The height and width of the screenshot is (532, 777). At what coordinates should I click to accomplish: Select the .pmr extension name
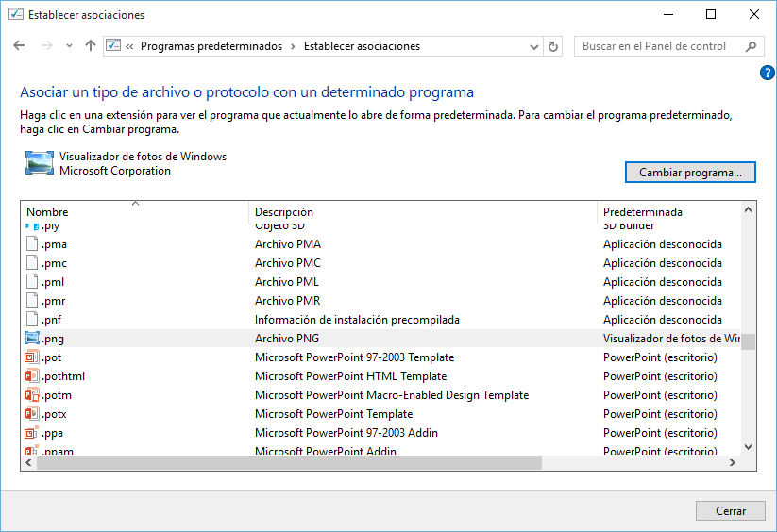54,301
